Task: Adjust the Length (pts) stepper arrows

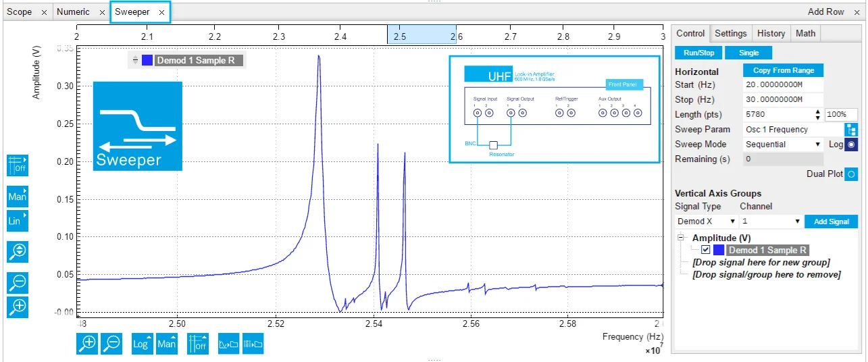Action: (819, 115)
